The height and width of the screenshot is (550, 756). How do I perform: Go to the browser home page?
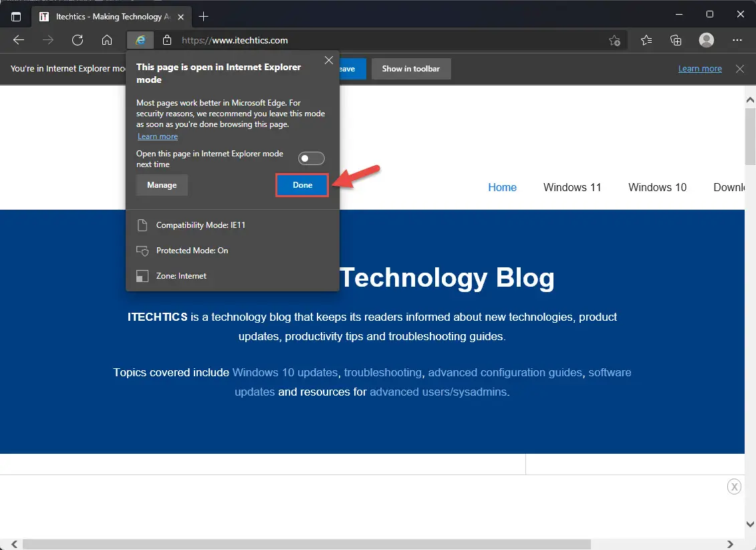pyautogui.click(x=107, y=40)
